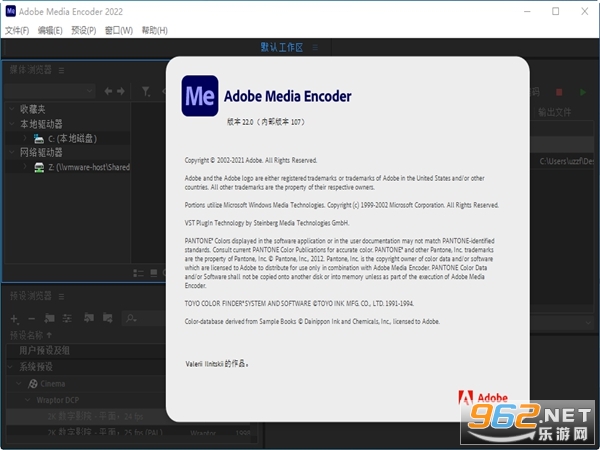Open the 媒体浏览器 panel menu icon
Viewport: 600px width, 450px height.
(x=61, y=70)
